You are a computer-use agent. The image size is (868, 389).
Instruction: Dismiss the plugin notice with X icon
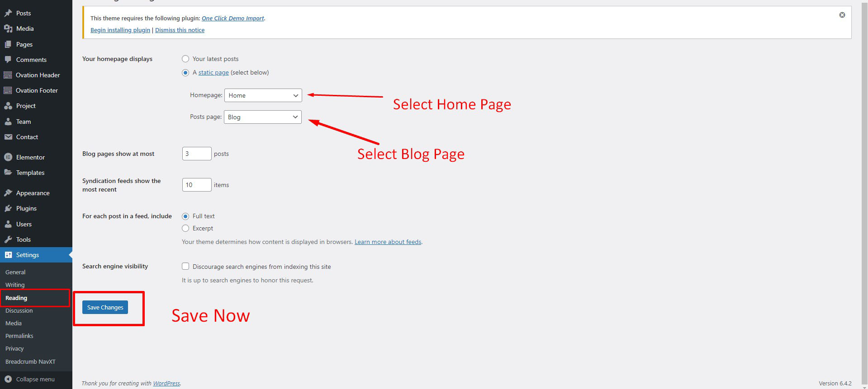(842, 15)
